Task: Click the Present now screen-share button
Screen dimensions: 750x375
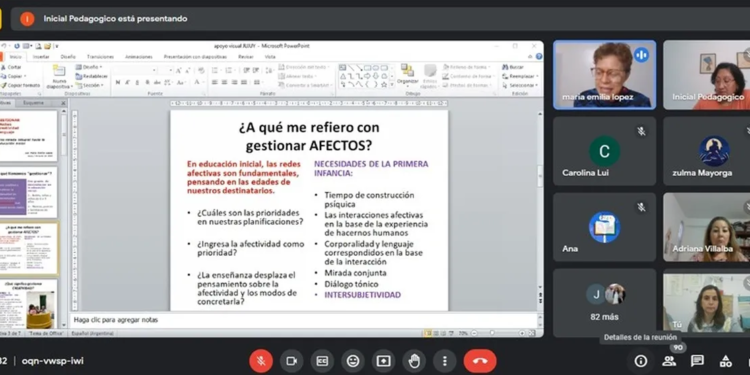Action: tap(384, 361)
